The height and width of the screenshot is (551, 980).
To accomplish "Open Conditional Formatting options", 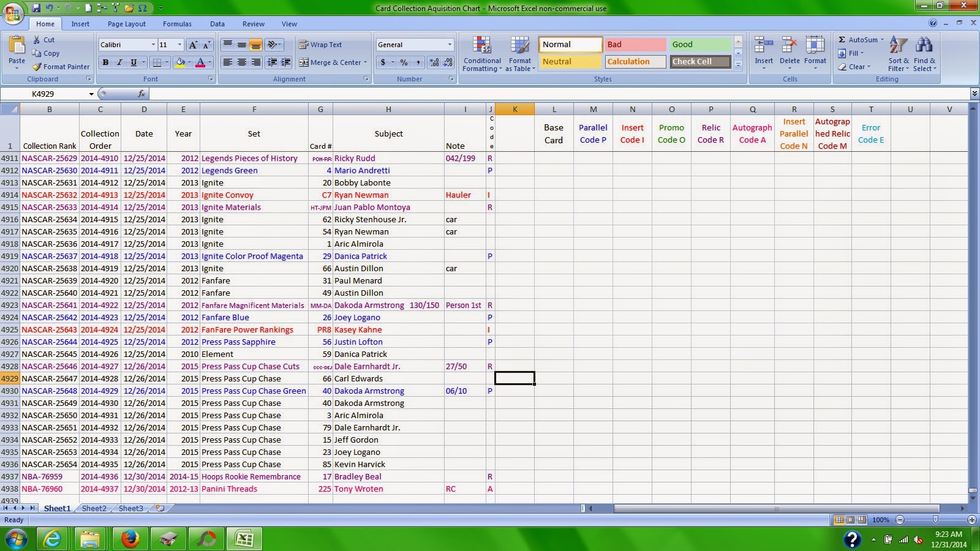I will 482,54.
